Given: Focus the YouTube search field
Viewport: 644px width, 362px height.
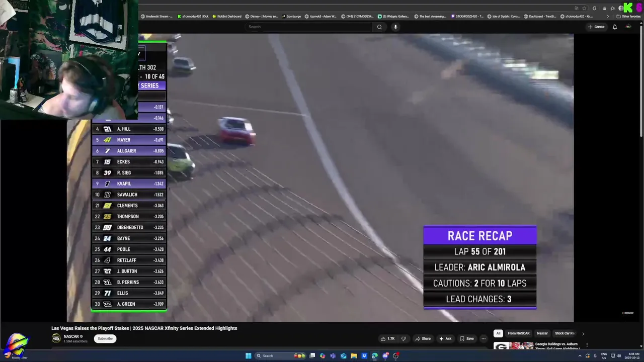Looking at the screenshot, I should coord(309,27).
